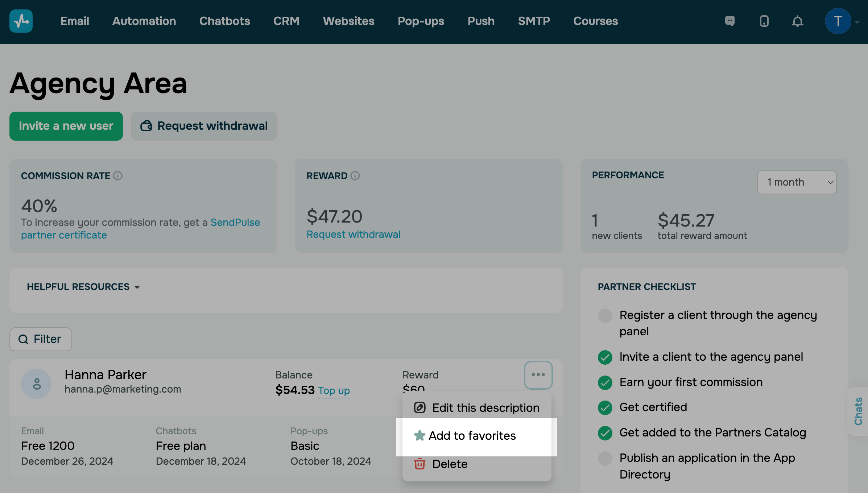This screenshot has width=868, height=493.
Task: Open the chat messages icon in header
Action: tap(730, 21)
